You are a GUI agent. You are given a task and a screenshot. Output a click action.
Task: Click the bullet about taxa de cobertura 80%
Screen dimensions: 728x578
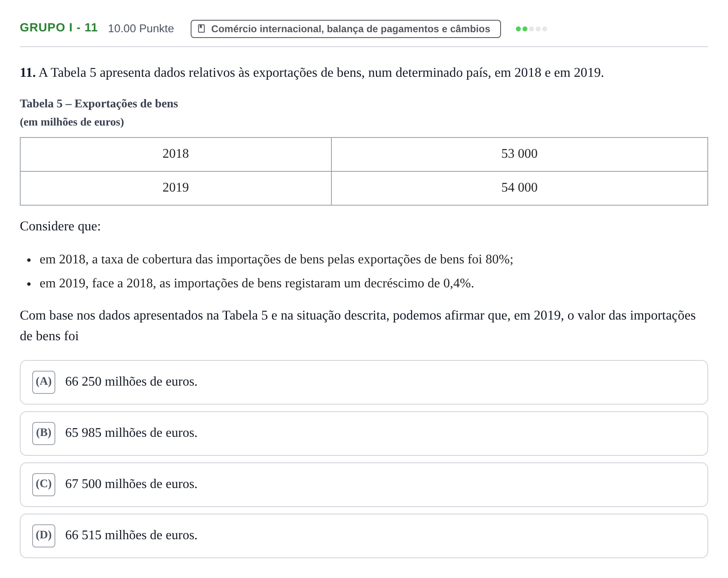coord(277,259)
